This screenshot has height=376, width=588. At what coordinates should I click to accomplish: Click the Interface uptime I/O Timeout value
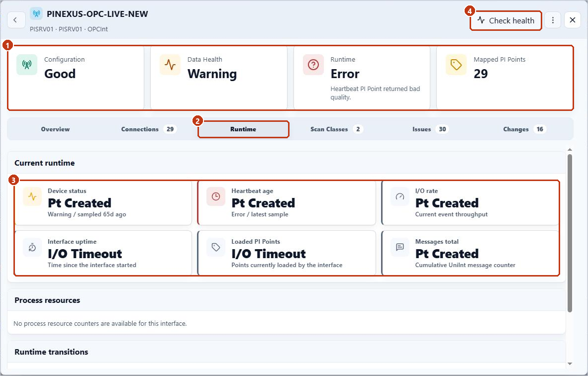(x=85, y=254)
